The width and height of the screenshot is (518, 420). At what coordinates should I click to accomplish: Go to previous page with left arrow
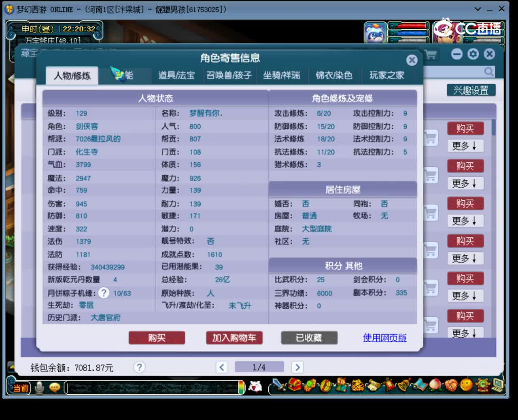click(221, 367)
